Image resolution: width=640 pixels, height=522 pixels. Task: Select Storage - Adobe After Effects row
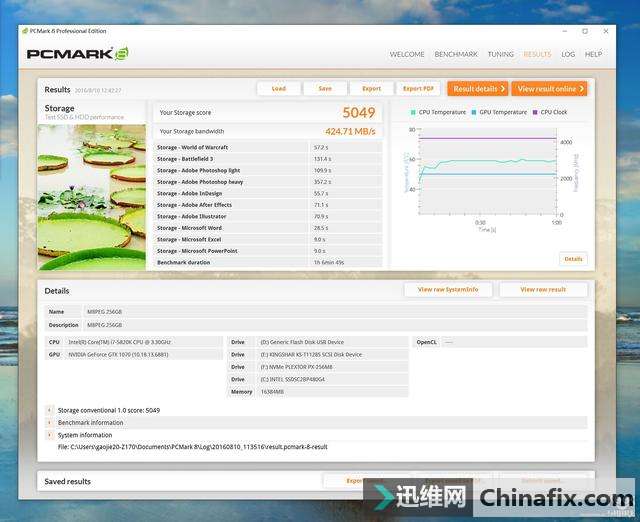pos(268,205)
